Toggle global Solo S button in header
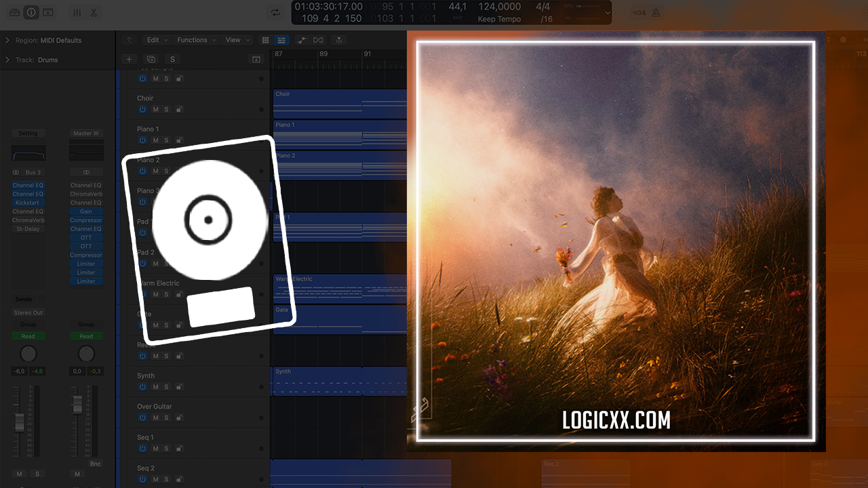The width and height of the screenshot is (868, 488). click(172, 60)
